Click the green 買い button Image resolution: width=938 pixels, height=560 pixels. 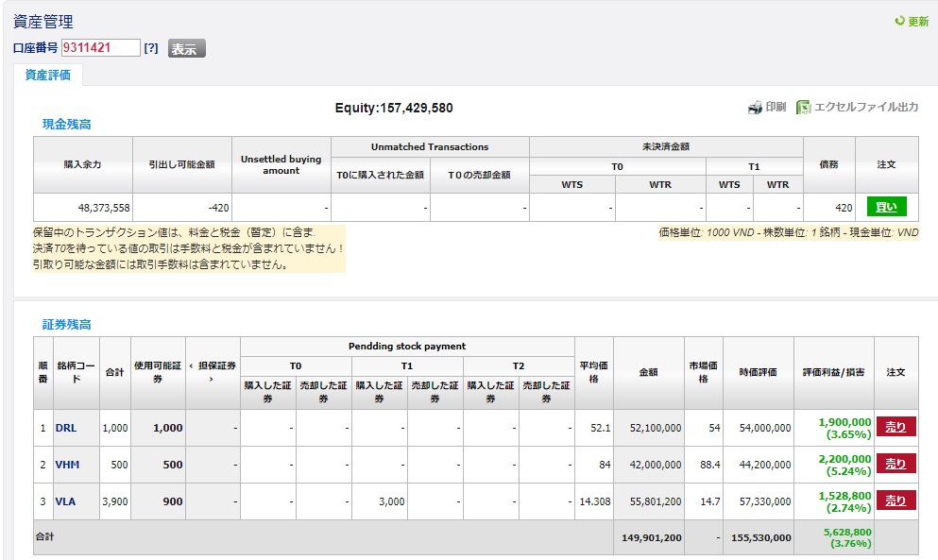886,207
